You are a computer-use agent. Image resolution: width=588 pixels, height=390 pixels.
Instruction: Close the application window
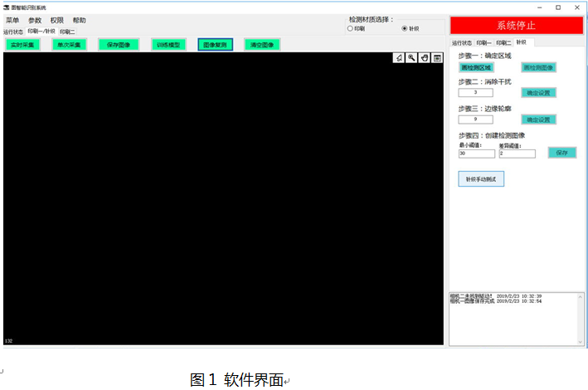point(577,7)
